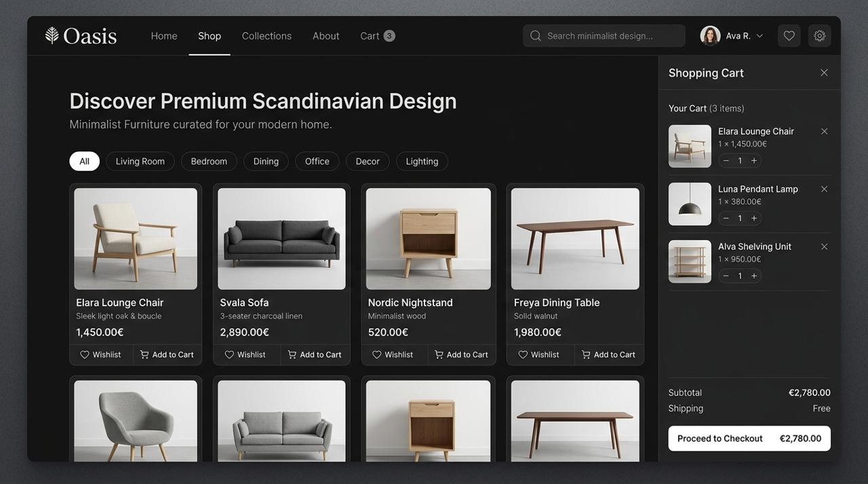Viewport: 868px width, 484px height.
Task: Increase Luna Pendant Lamp quantity
Action: coord(754,218)
